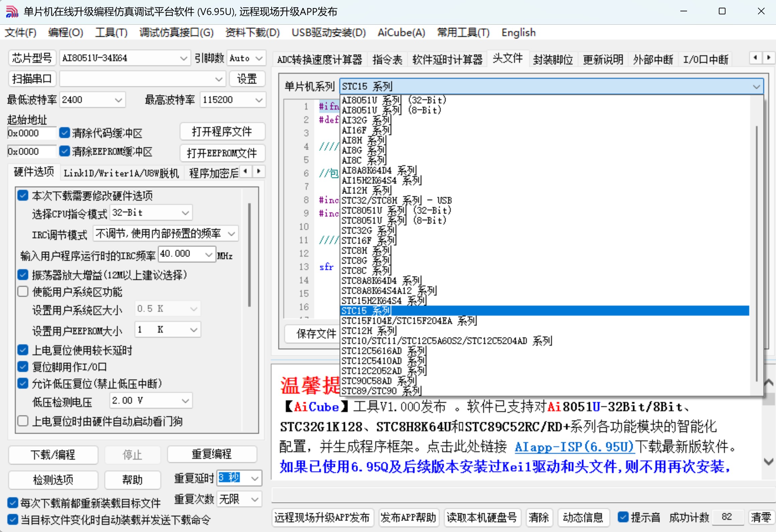Toggle 复位脚用作I/O口 checkbox
Image resolution: width=776 pixels, height=532 pixels.
pos(23,367)
